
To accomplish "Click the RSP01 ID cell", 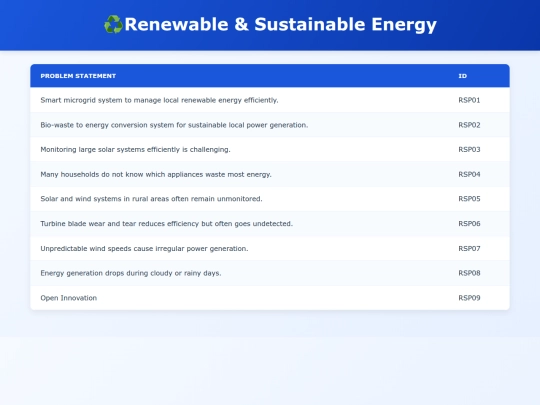I will point(469,100).
